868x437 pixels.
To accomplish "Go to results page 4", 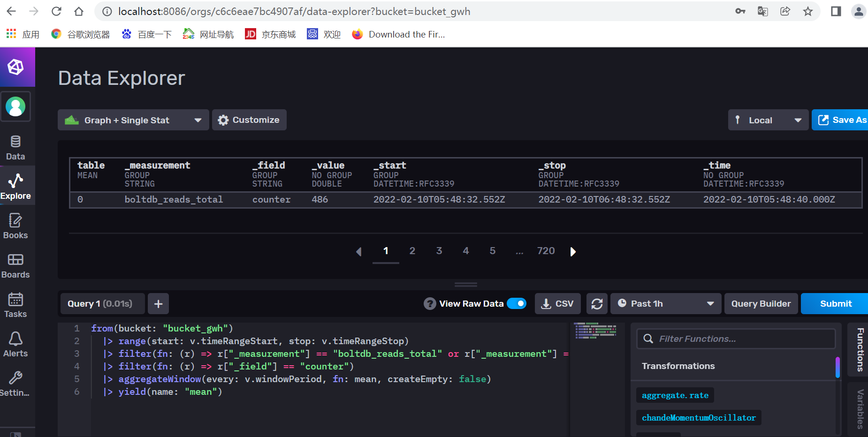I will coord(466,251).
